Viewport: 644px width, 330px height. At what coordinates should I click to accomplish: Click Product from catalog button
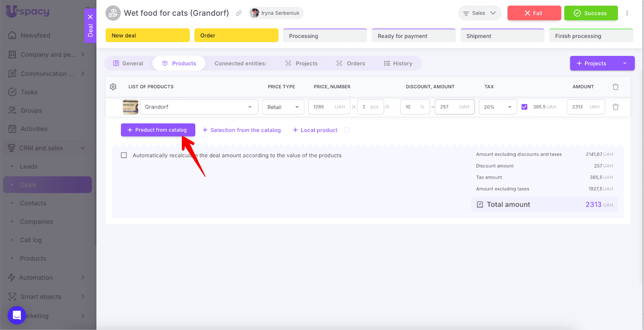[x=158, y=130]
